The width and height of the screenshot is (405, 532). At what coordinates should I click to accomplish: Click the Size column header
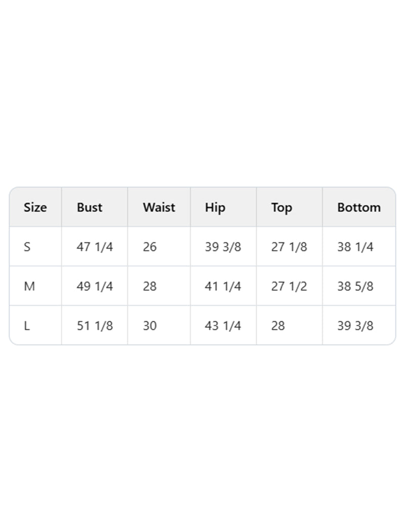35,207
